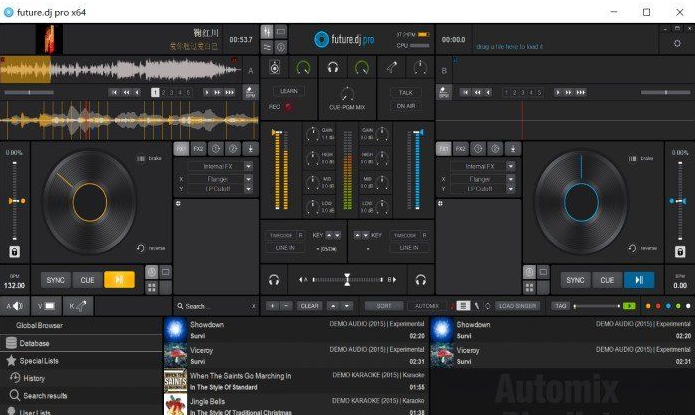This screenshot has height=415, width=695.
Task: Toggle the ON AIR button
Action: (405, 106)
